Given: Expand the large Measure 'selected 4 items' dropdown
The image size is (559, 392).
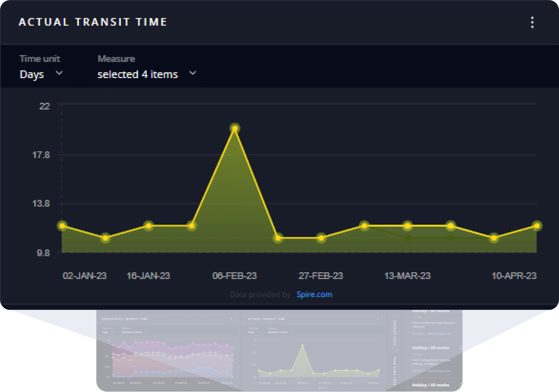Looking at the screenshot, I should pyautogui.click(x=147, y=74).
